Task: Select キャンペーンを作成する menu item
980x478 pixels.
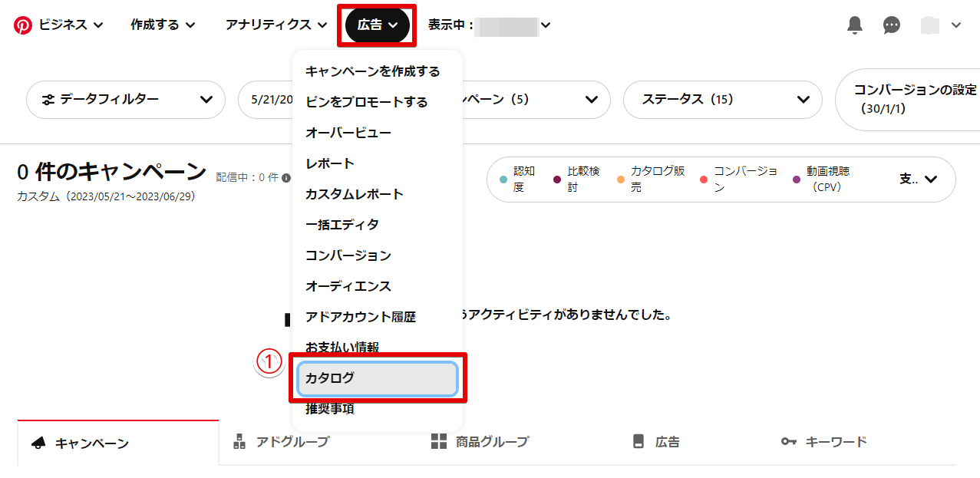Action: click(372, 71)
